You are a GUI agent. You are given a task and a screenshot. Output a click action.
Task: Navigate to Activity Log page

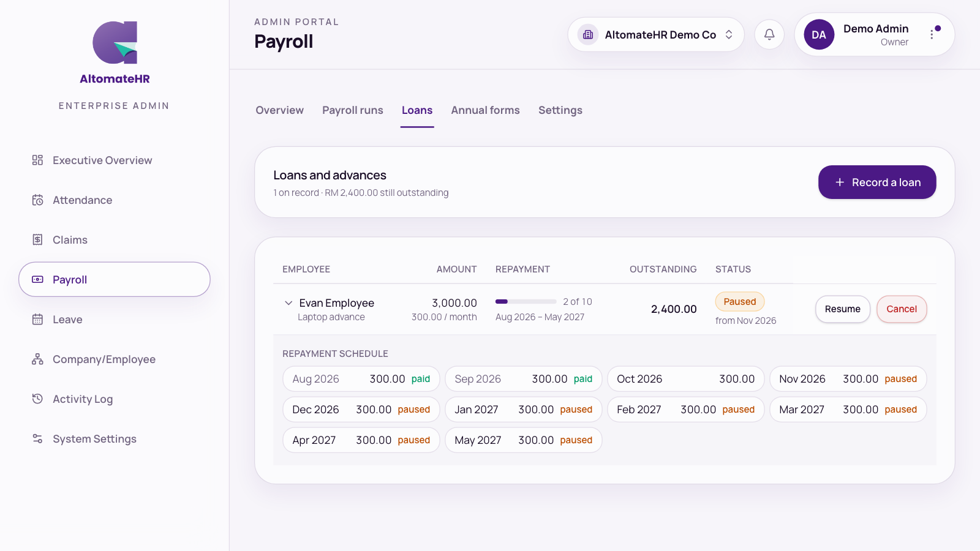pyautogui.click(x=115, y=399)
